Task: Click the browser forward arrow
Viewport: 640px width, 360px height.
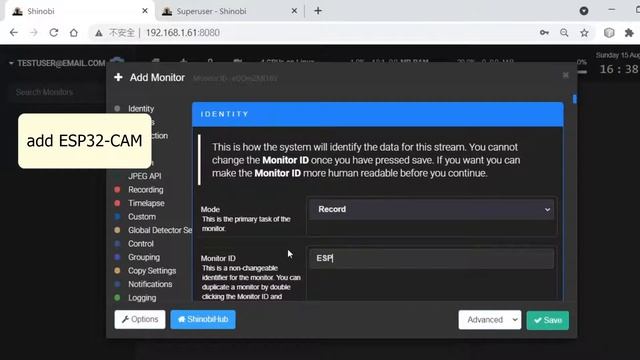Action: coord(33,33)
